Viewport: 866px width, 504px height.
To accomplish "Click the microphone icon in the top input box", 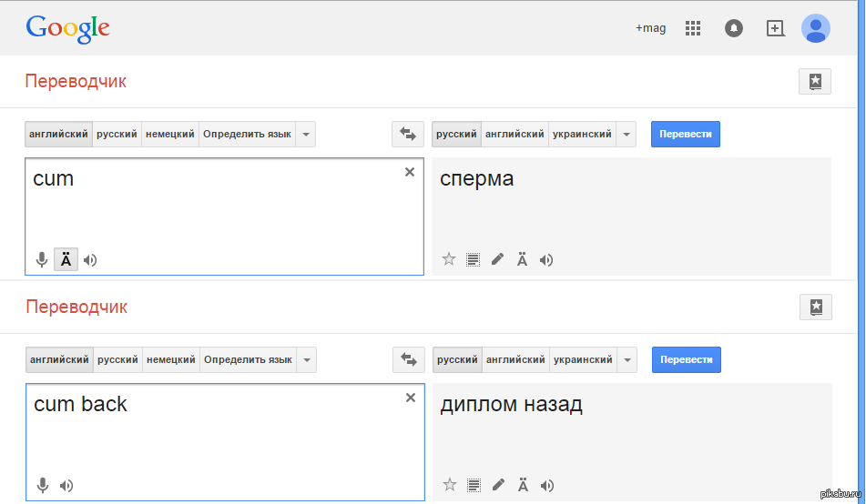I will point(42,260).
